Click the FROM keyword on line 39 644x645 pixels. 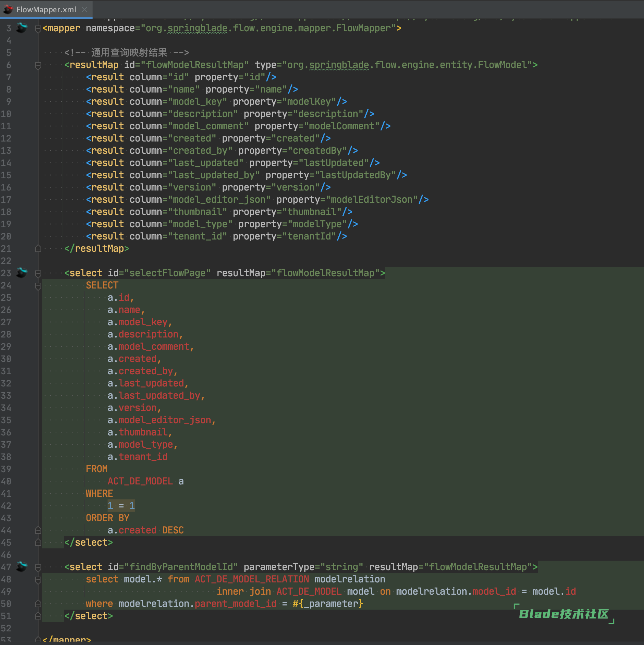(x=97, y=469)
